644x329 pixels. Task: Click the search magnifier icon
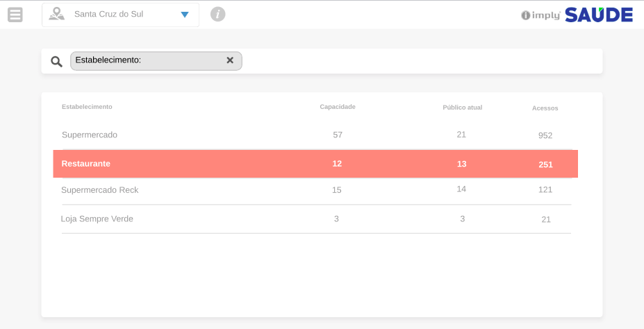(56, 61)
